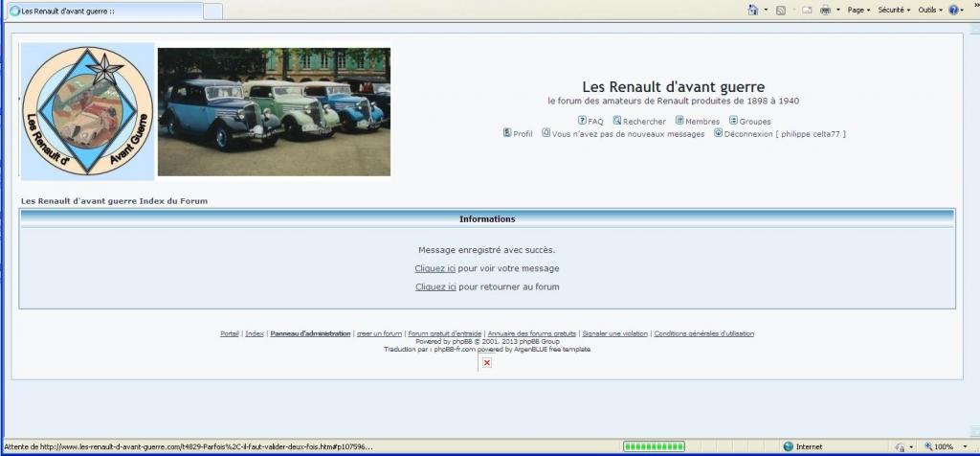The height and width of the screenshot is (456, 980).
Task: Click the vintage cars banner photo
Action: point(274,112)
